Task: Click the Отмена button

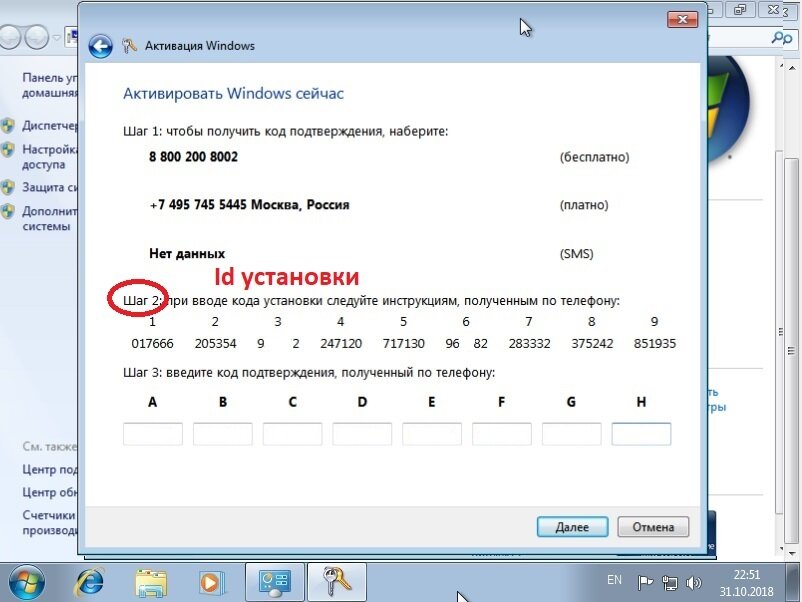Action: pos(653,527)
